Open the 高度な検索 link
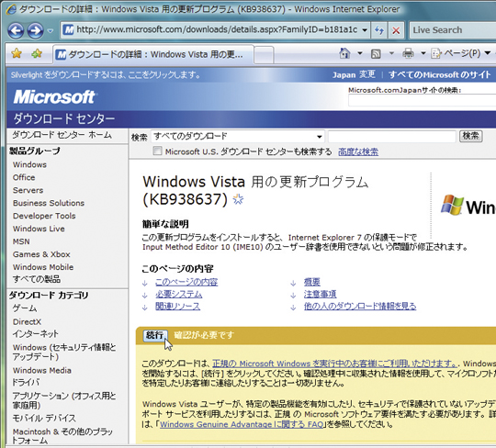This screenshot has height=448, width=496. coord(358,151)
